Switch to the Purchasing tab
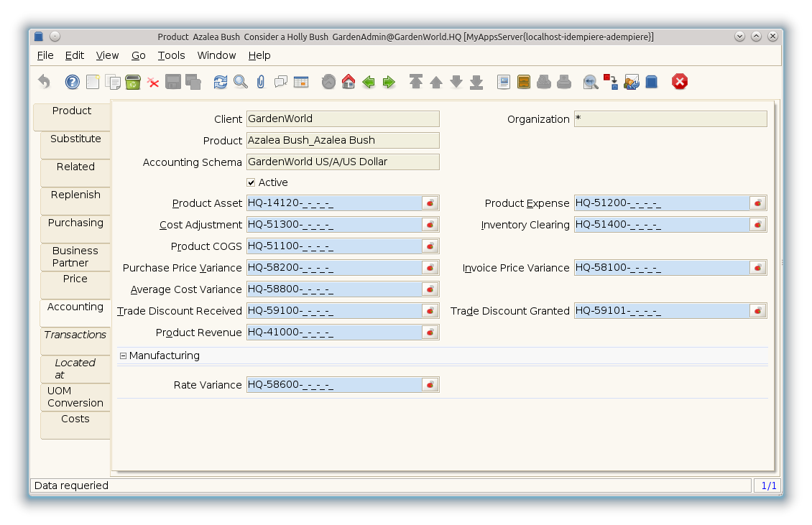812x525 pixels. point(75,223)
